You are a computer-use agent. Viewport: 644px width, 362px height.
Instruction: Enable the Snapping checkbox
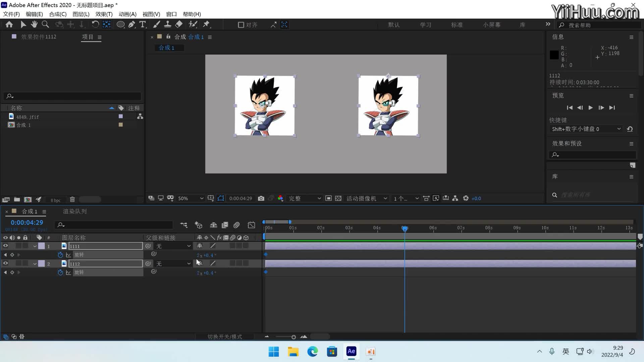[x=241, y=25]
